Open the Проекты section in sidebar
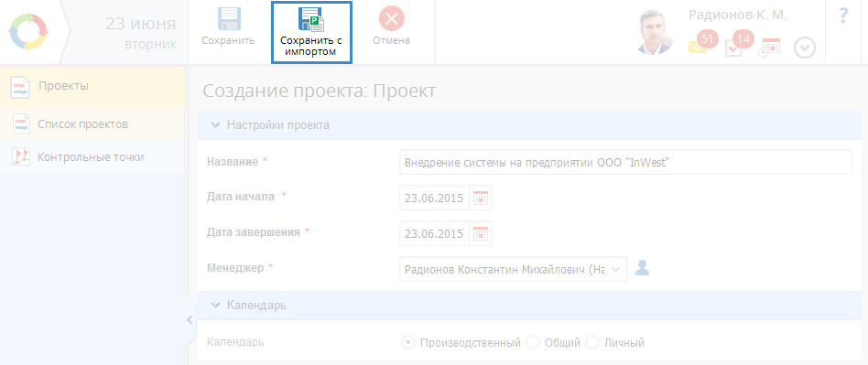The height and width of the screenshot is (365, 868). 92,87
